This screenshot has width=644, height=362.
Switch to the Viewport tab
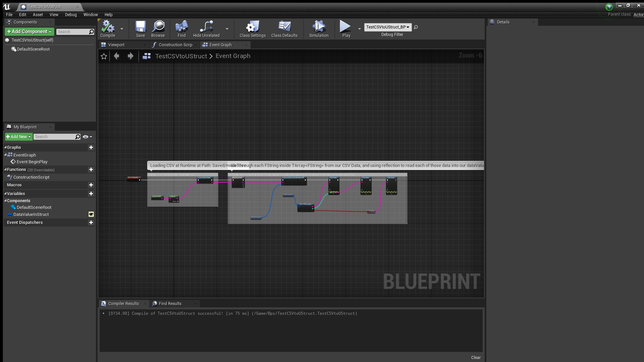(116, 45)
